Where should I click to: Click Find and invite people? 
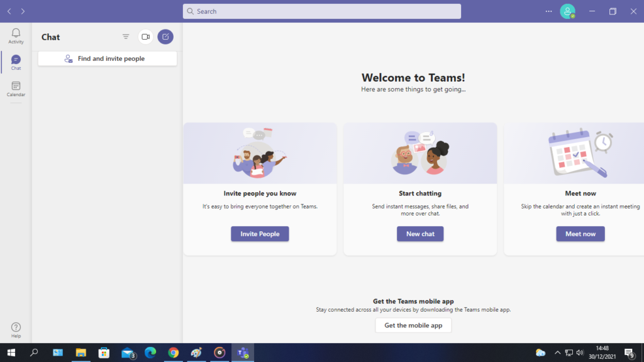coord(108,58)
